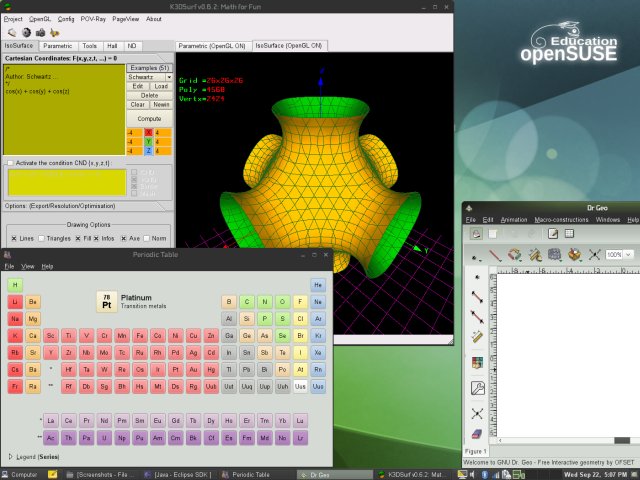Click the camera icon in K3DSurf toolbar
Screen dimensions: 640x480
40,32
